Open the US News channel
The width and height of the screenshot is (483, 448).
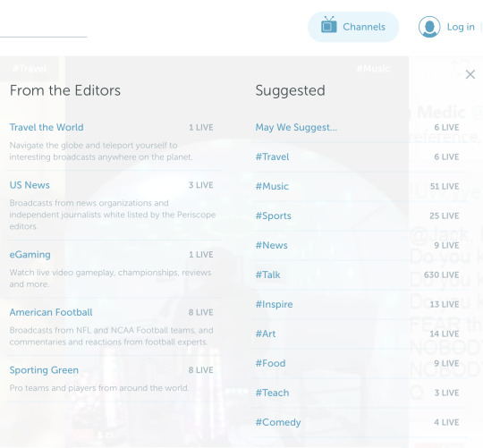pos(30,185)
